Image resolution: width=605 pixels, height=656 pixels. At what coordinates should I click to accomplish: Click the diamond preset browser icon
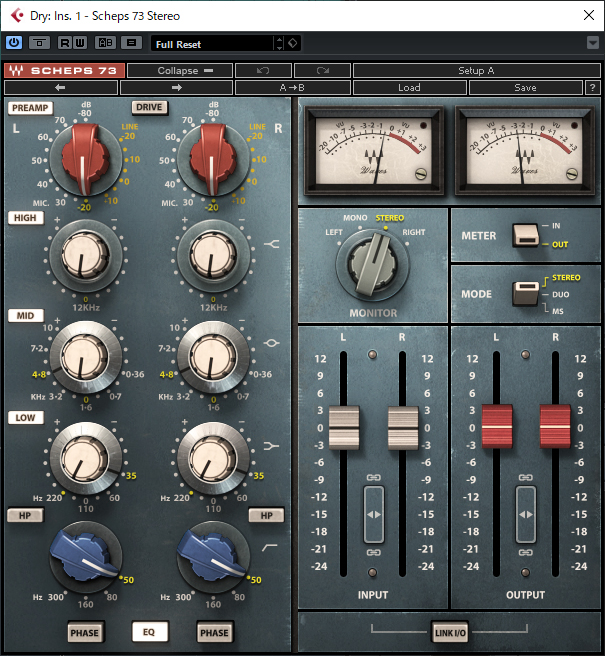pyautogui.click(x=293, y=43)
